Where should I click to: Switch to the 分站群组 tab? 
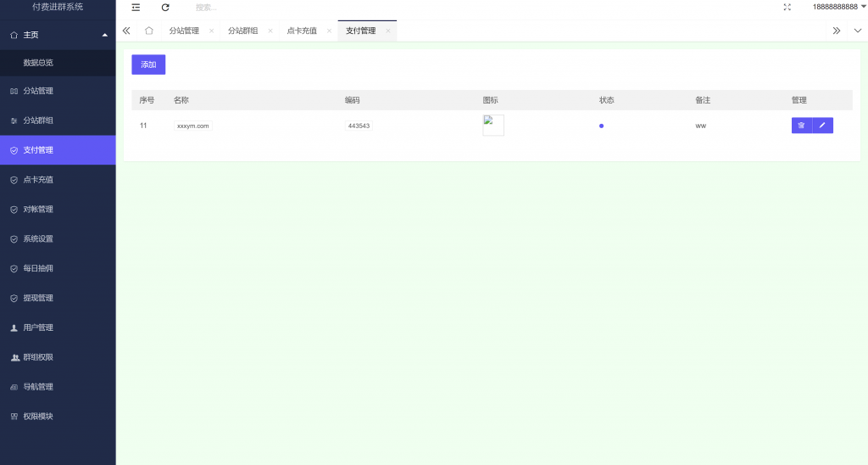click(x=243, y=31)
